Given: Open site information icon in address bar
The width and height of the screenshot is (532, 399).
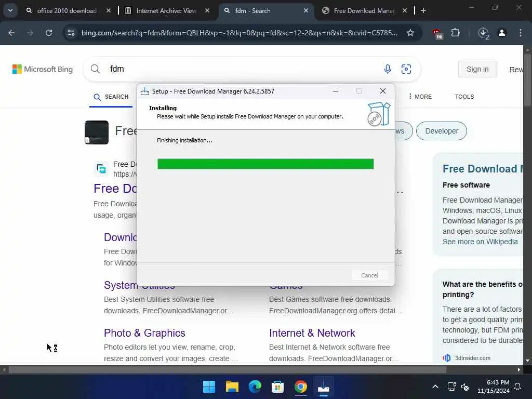Looking at the screenshot, I should (71, 33).
